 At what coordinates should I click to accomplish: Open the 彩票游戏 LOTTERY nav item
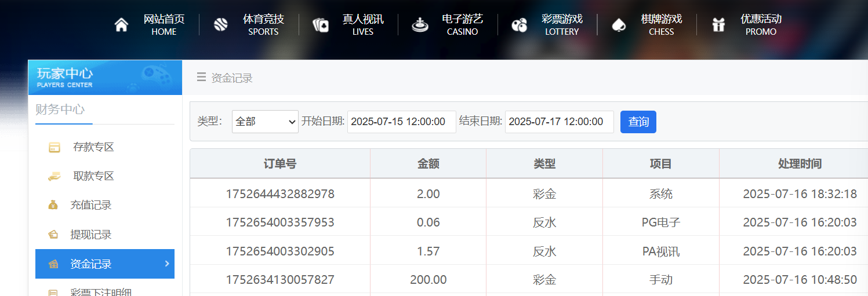(x=561, y=25)
